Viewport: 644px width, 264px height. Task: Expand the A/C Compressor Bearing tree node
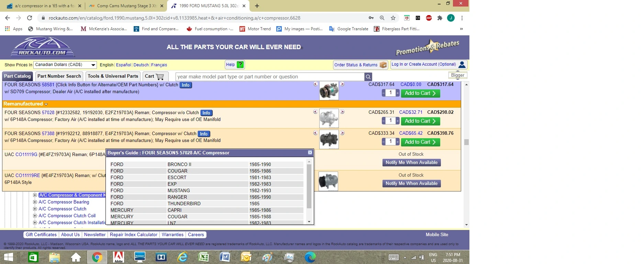click(x=35, y=202)
